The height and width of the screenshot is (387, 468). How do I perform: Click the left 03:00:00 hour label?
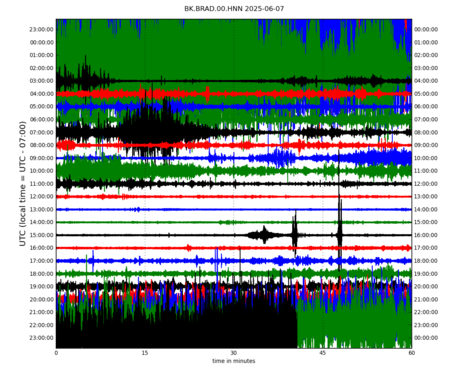click(x=41, y=81)
